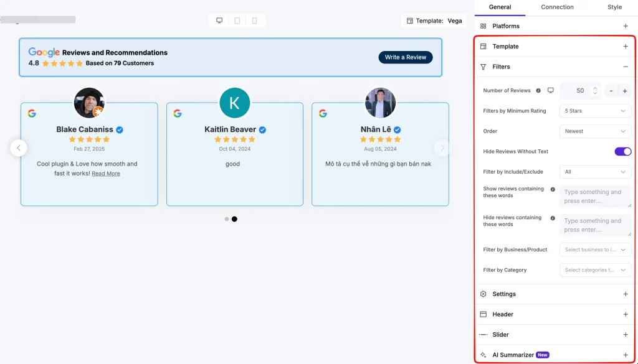This screenshot has height=364, width=638.
Task: Click the previous slide arrow on carousel
Action: pos(19,148)
